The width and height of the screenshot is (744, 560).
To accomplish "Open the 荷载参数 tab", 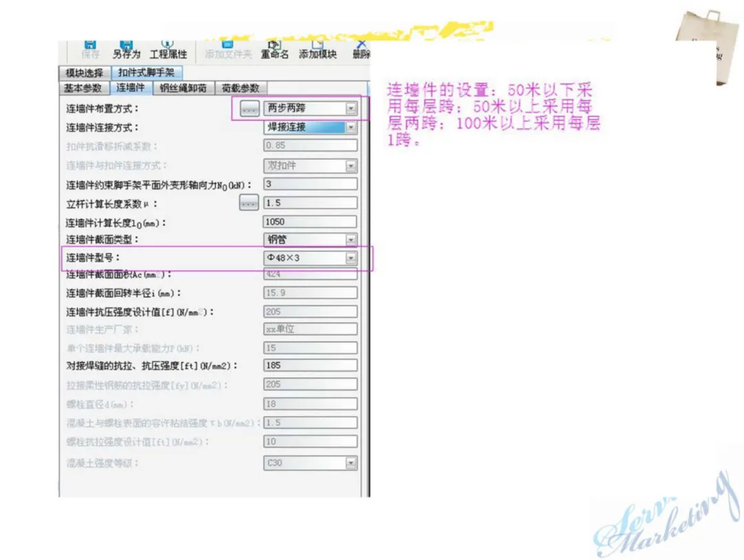I will (x=240, y=87).
